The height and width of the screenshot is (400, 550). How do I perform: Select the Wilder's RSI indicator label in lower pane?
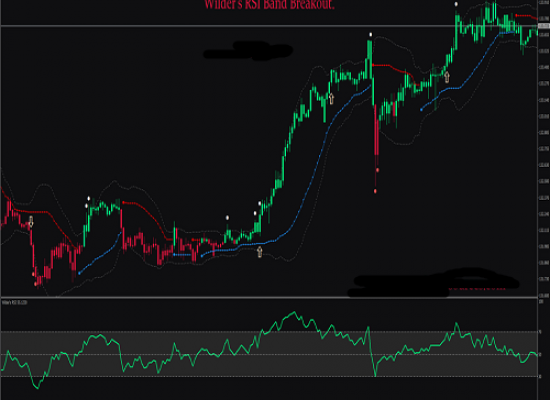click(14, 302)
